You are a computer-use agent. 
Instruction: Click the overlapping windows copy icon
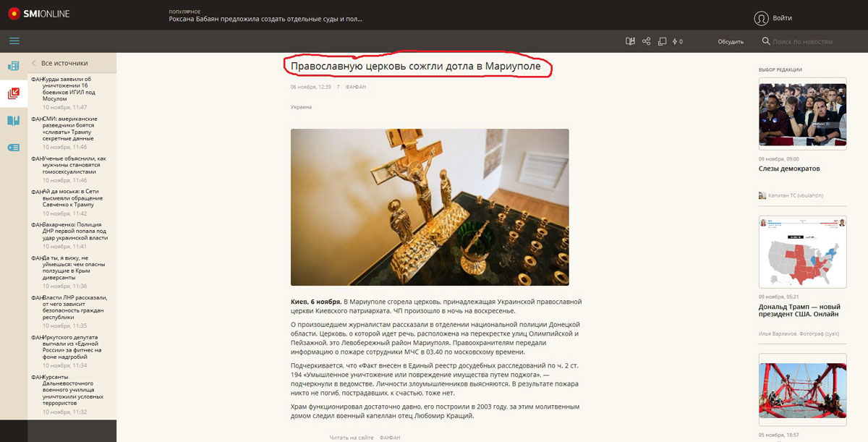coord(662,41)
